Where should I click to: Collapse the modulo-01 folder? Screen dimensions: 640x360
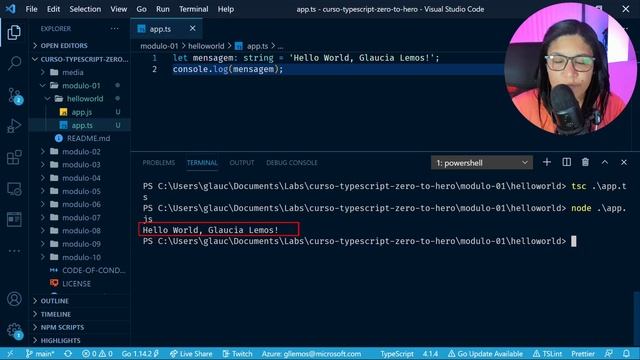[80, 85]
